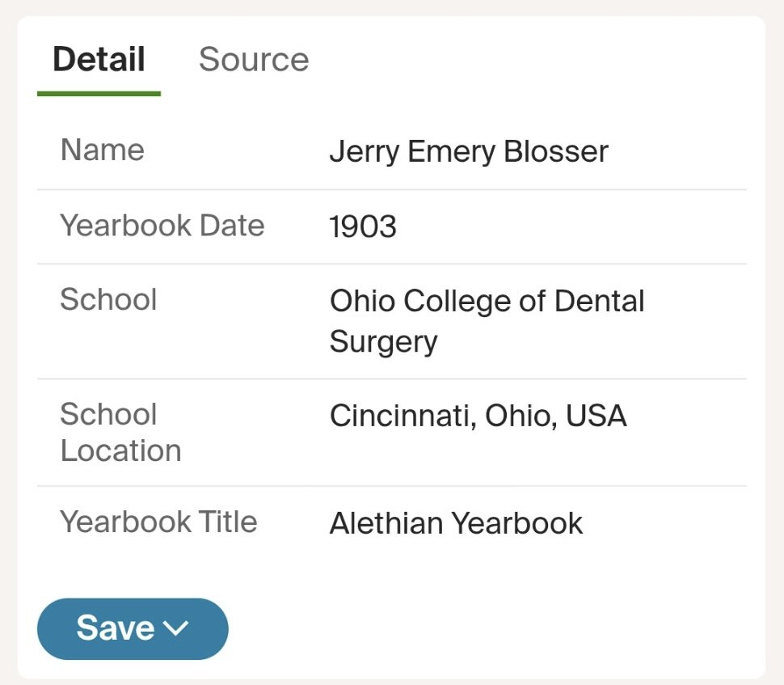The width and height of the screenshot is (784, 685).
Task: Click the School field label
Action: (108, 300)
